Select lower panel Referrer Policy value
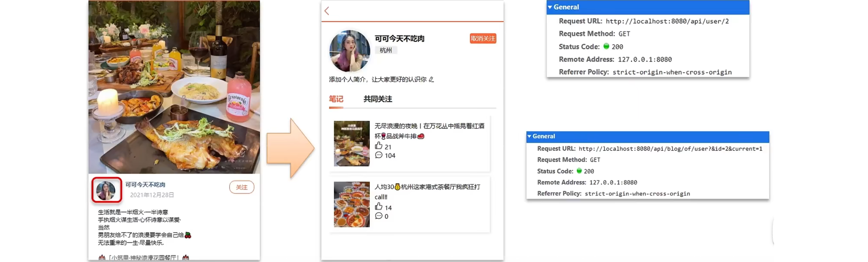 [x=637, y=194]
